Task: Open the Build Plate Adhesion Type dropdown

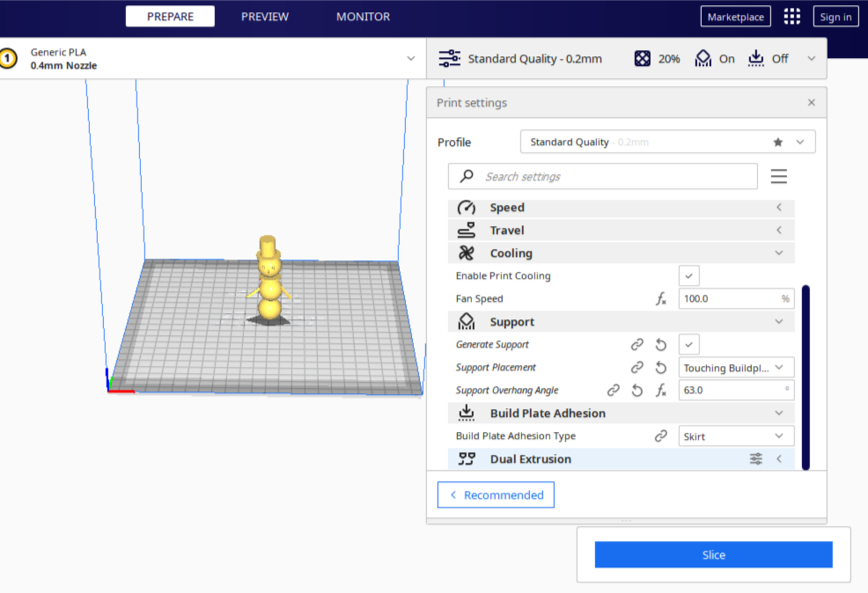Action: pyautogui.click(x=736, y=436)
